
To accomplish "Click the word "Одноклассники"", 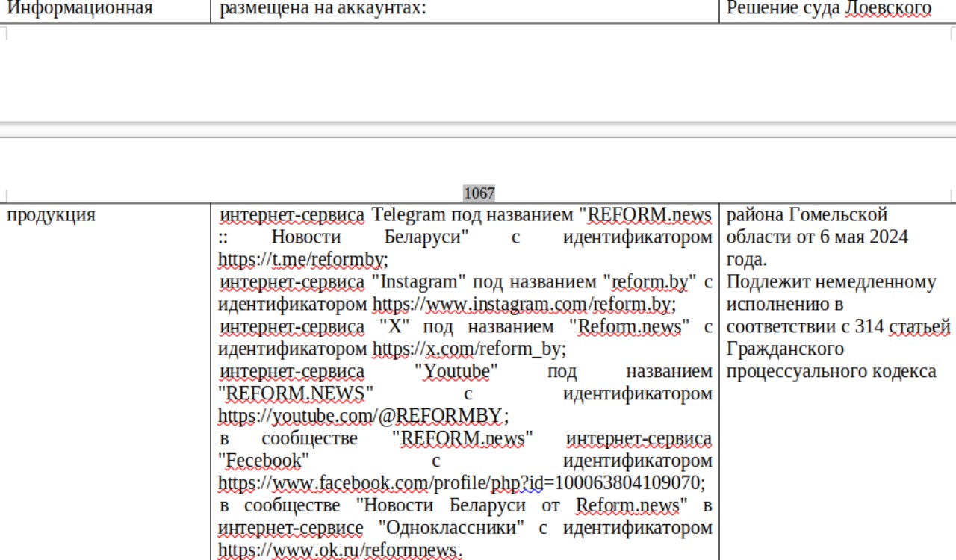I will pos(453,529).
